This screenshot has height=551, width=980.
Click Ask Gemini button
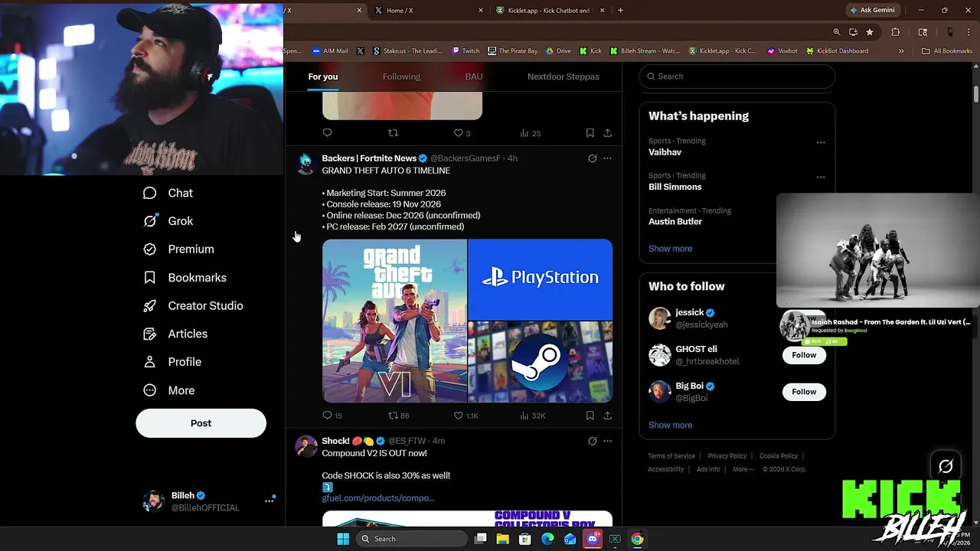point(872,11)
